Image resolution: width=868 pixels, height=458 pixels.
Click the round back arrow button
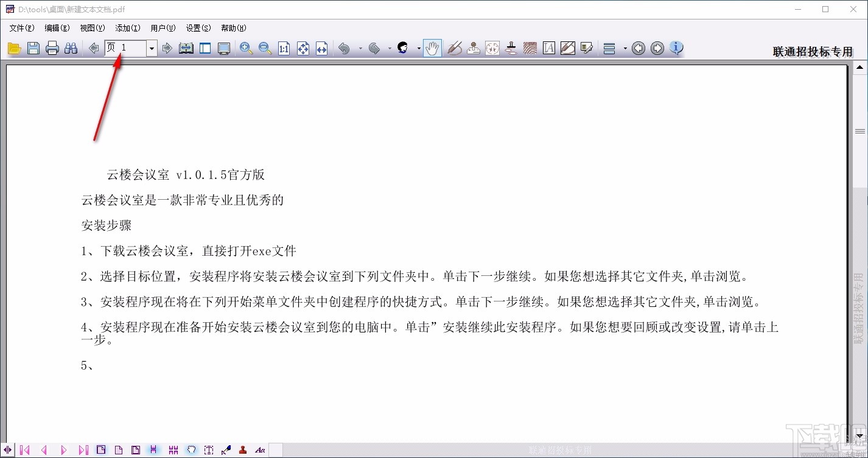pyautogui.click(x=639, y=49)
